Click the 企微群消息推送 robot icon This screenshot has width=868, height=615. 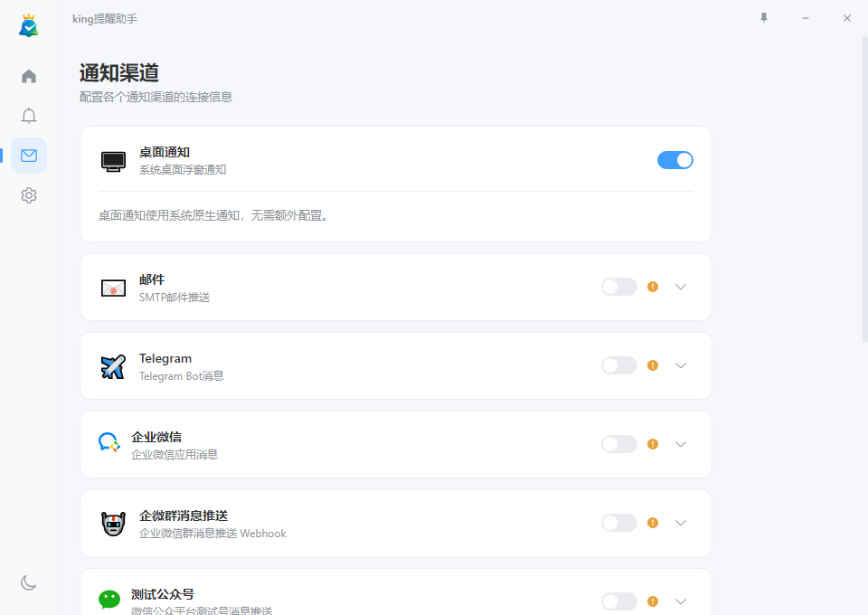[x=110, y=523]
